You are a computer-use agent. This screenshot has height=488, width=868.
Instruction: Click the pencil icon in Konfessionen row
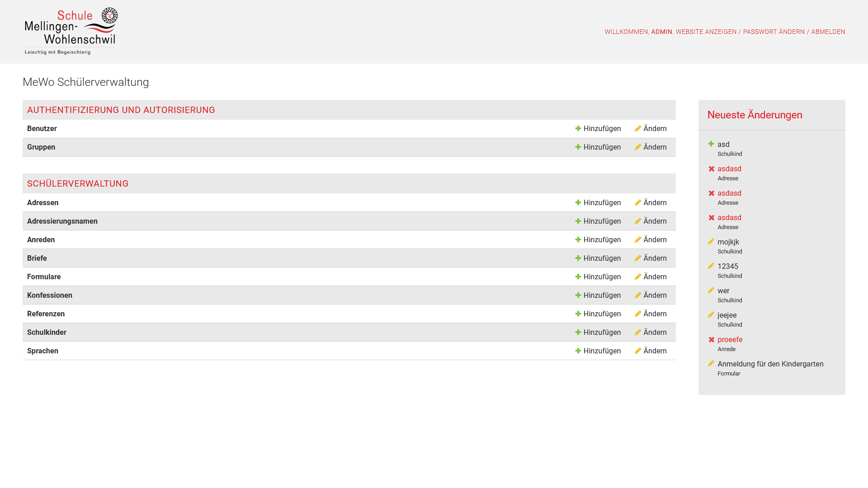(638, 296)
